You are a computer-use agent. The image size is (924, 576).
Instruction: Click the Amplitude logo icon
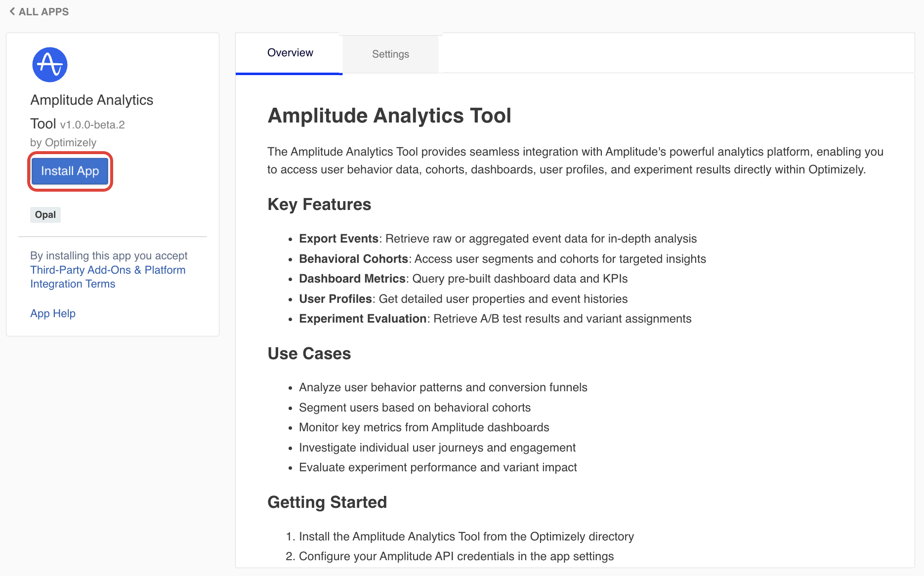click(x=49, y=65)
